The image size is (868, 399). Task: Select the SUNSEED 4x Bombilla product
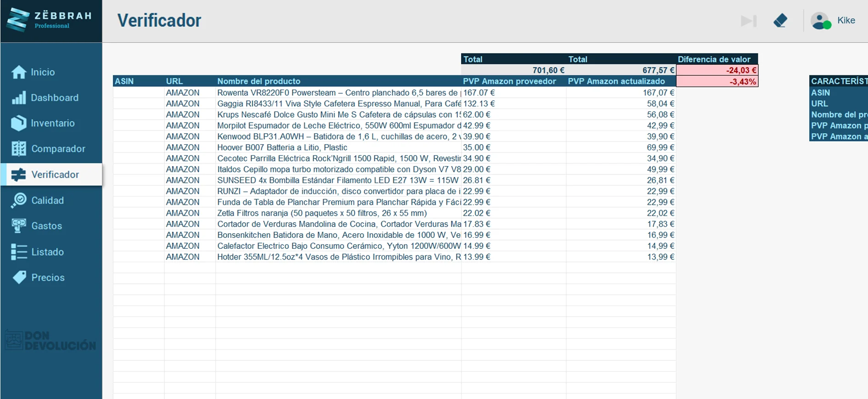pyautogui.click(x=339, y=180)
